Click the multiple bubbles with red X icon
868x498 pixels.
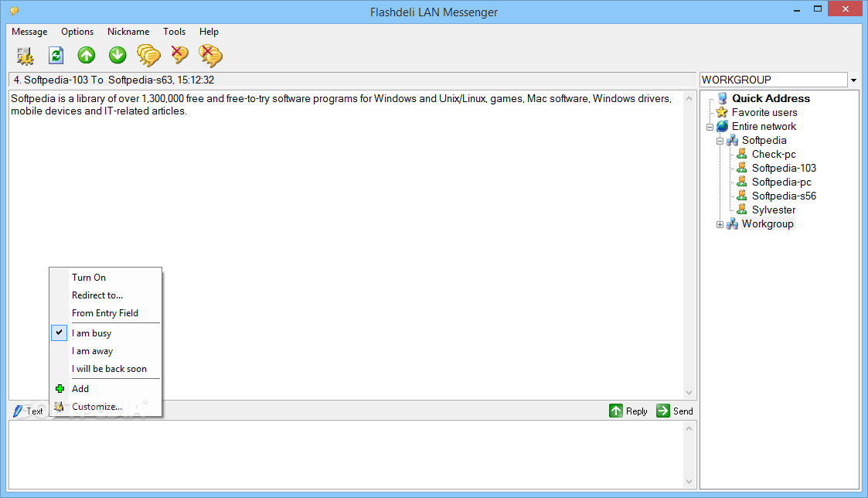(210, 56)
